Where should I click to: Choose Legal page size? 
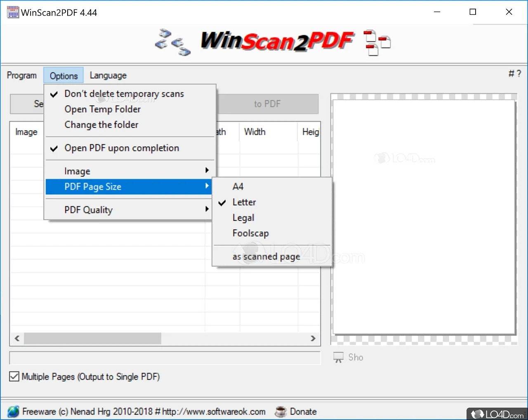(x=272, y=218)
